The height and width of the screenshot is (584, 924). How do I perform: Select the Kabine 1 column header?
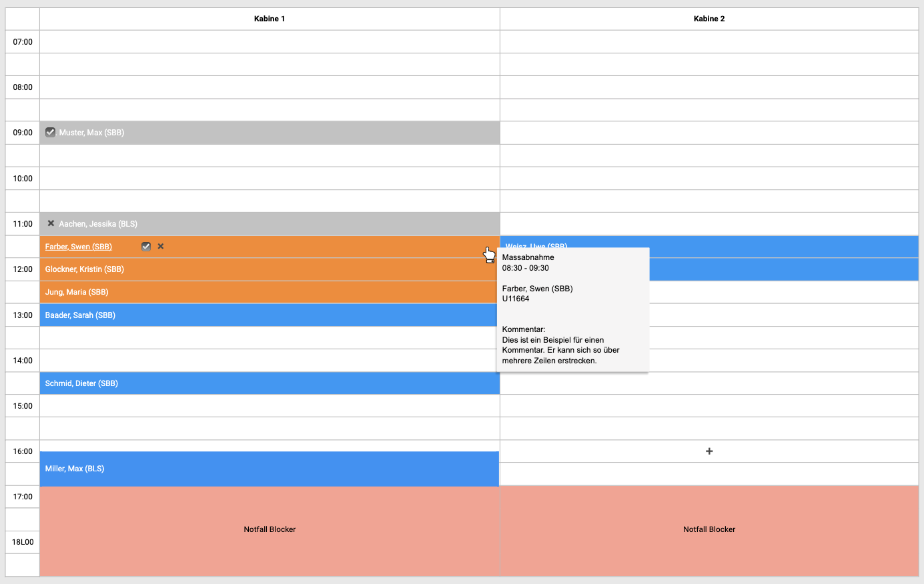pos(270,19)
